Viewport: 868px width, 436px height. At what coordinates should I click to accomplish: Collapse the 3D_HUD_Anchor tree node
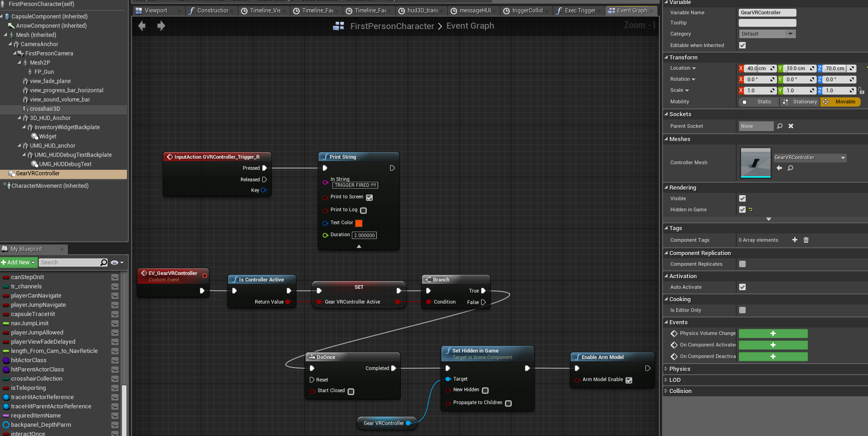[x=19, y=118]
